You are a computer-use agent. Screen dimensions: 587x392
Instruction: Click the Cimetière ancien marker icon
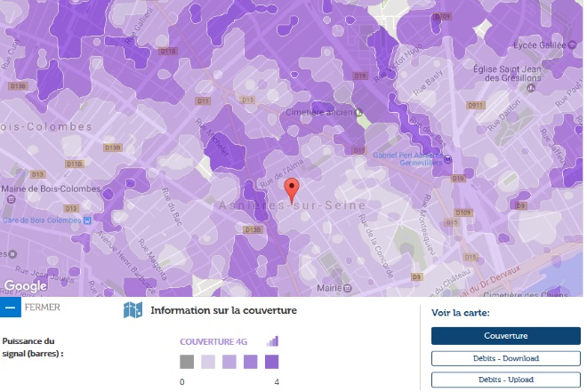[x=358, y=112]
